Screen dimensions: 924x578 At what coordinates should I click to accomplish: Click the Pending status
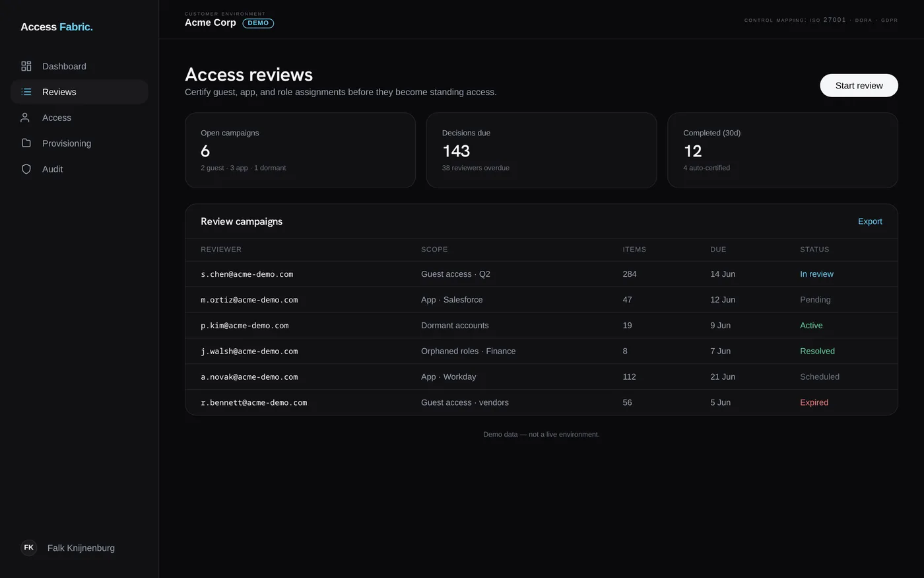coord(815,300)
